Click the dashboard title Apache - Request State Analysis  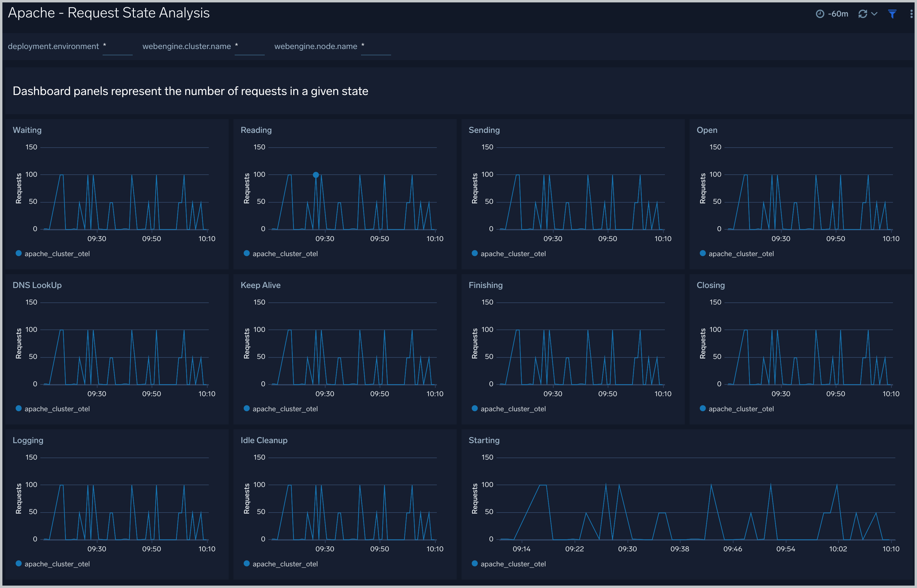(109, 13)
